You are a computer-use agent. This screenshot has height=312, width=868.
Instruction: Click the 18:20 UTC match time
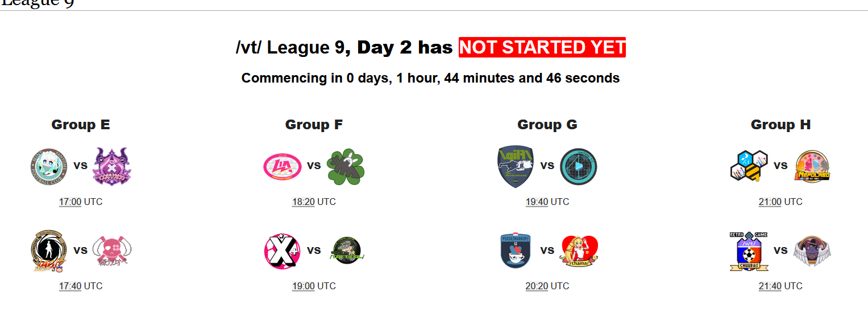(314, 202)
